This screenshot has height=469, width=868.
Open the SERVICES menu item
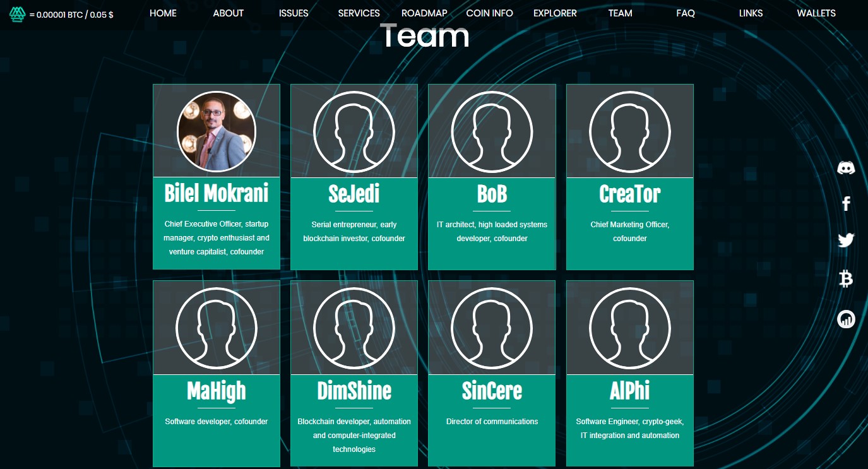coord(359,13)
